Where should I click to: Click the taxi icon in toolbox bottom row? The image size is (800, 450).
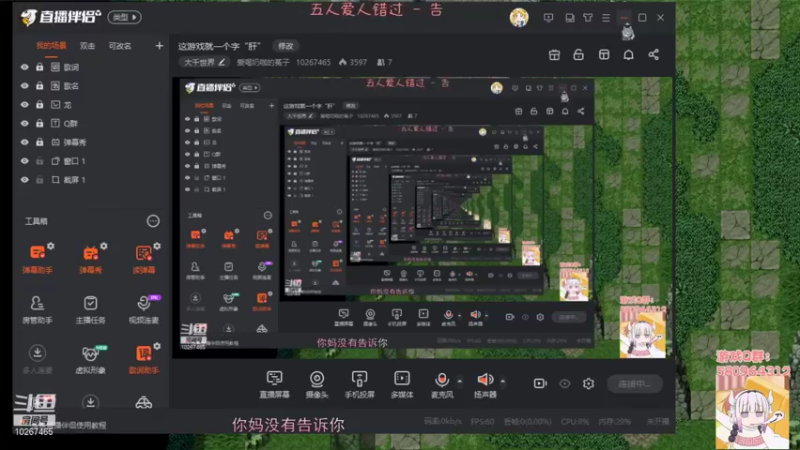(143, 403)
